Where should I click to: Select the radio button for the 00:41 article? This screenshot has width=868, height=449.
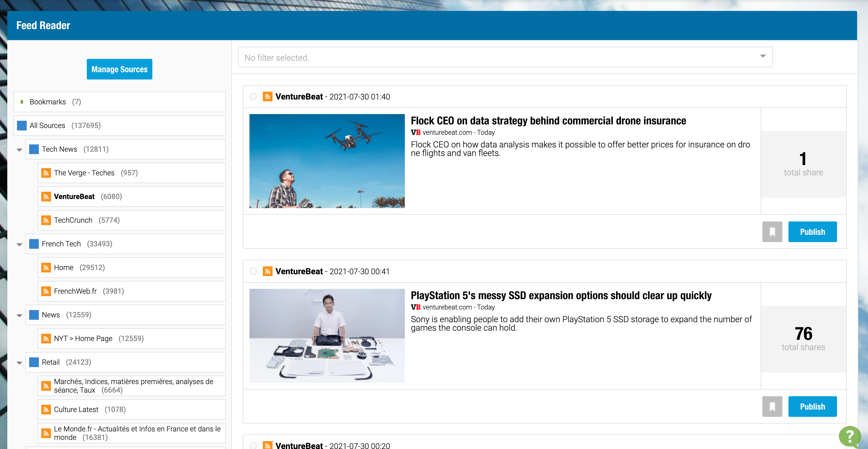coord(253,272)
